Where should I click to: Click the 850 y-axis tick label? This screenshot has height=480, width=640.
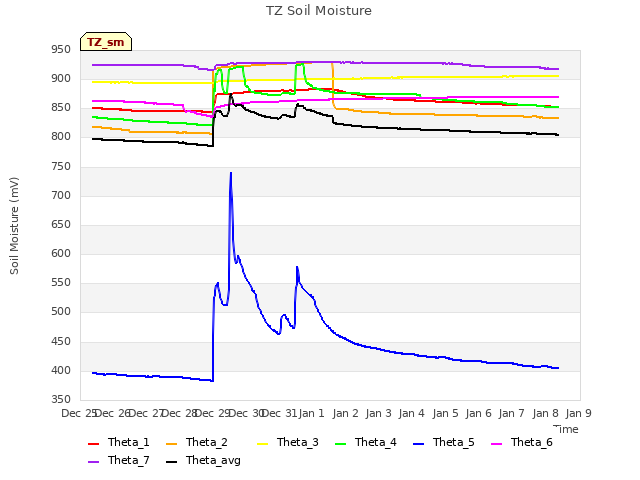click(x=61, y=108)
